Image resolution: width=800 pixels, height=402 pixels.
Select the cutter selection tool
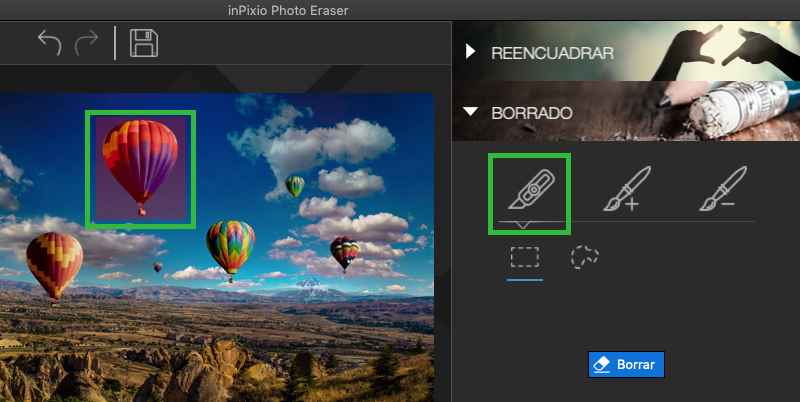point(531,189)
